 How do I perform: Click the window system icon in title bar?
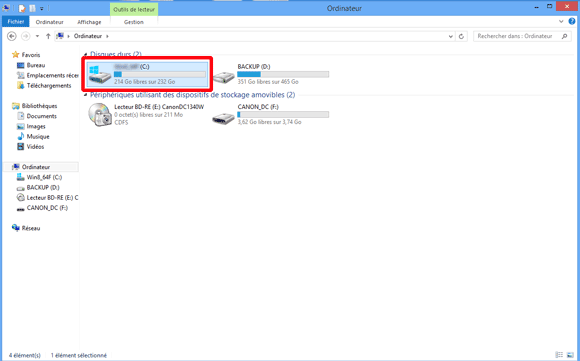click(x=6, y=8)
